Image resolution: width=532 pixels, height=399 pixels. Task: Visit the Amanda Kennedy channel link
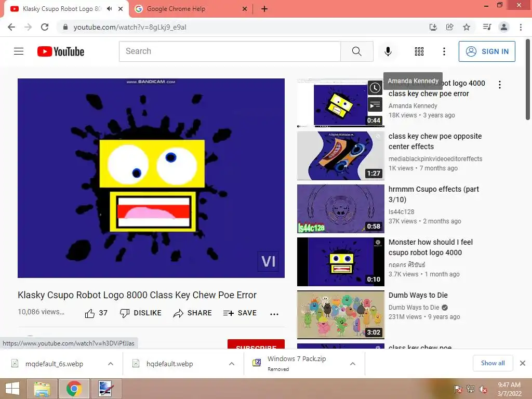(413, 106)
